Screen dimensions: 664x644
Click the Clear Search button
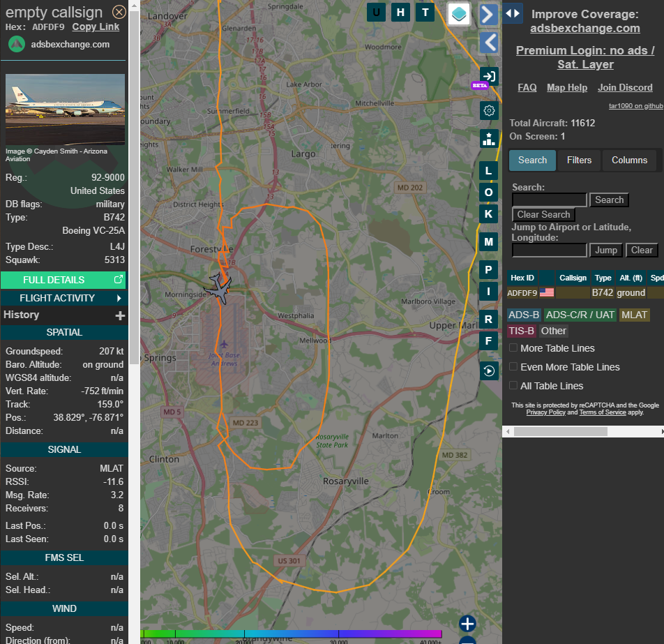click(x=543, y=214)
